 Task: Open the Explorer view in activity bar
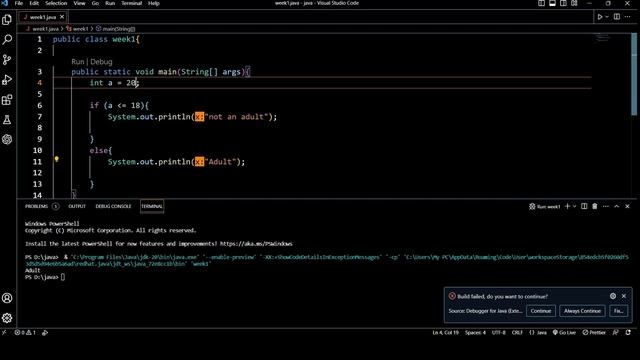click(x=7, y=20)
